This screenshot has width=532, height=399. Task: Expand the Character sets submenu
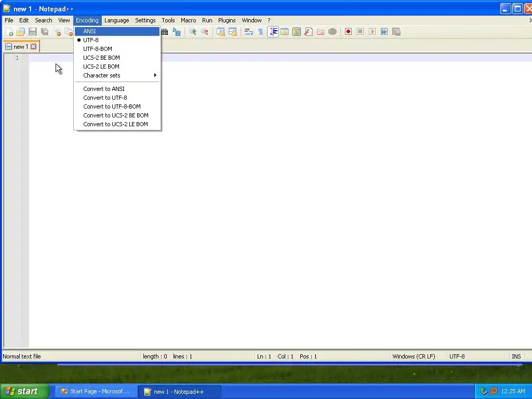pos(117,75)
